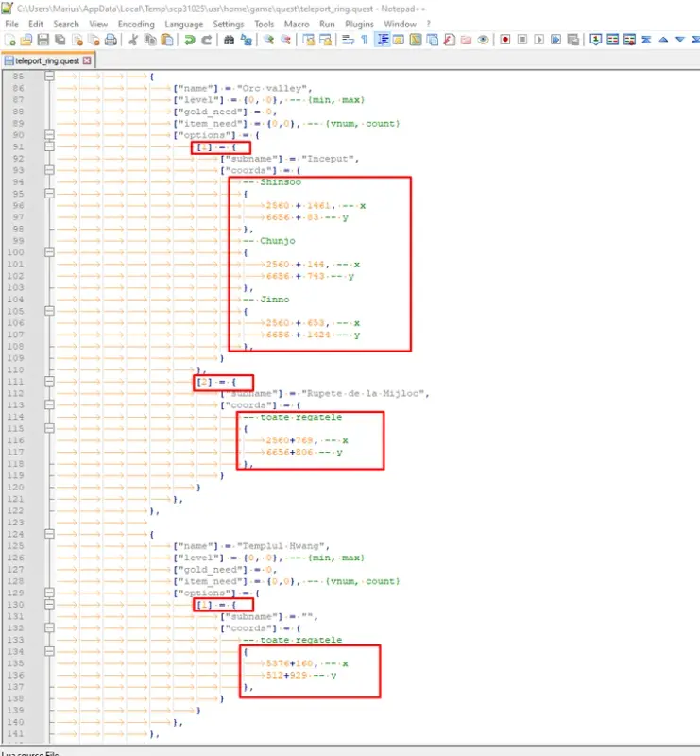700x756 pixels.
Task: Open the Document Map toolbar icon
Action: click(x=416, y=40)
